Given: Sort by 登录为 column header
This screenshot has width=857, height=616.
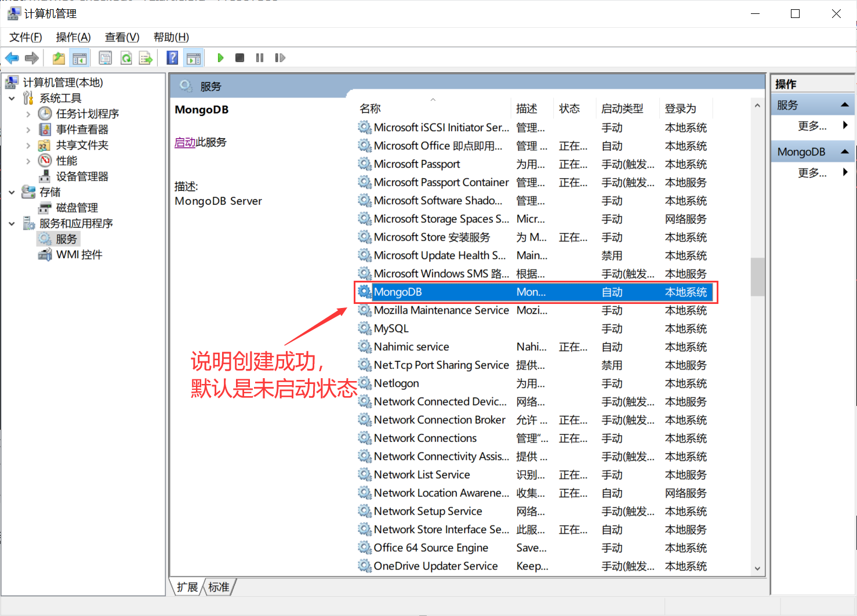Looking at the screenshot, I should point(686,108).
